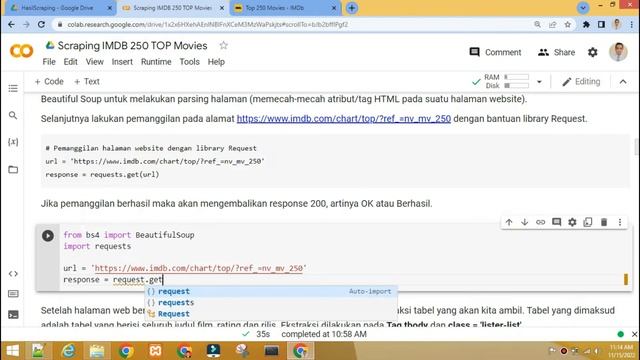The image size is (640, 360).
Task: Open the Insert menu
Action: (122, 62)
